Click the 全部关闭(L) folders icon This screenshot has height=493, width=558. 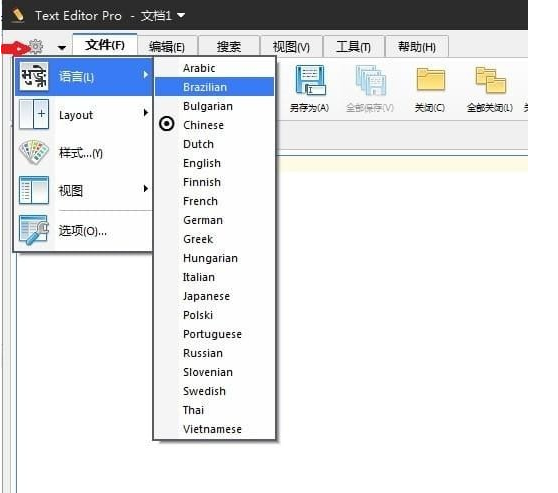coord(491,80)
